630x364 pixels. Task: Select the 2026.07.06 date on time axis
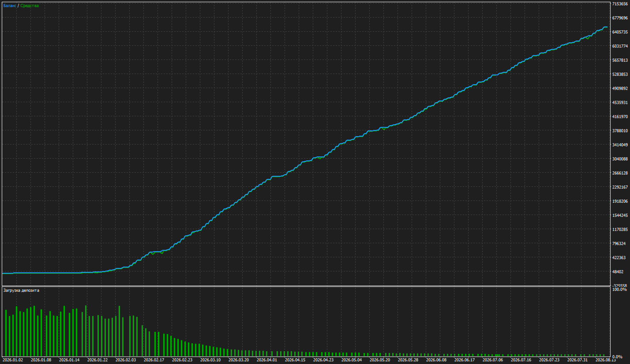click(x=493, y=360)
